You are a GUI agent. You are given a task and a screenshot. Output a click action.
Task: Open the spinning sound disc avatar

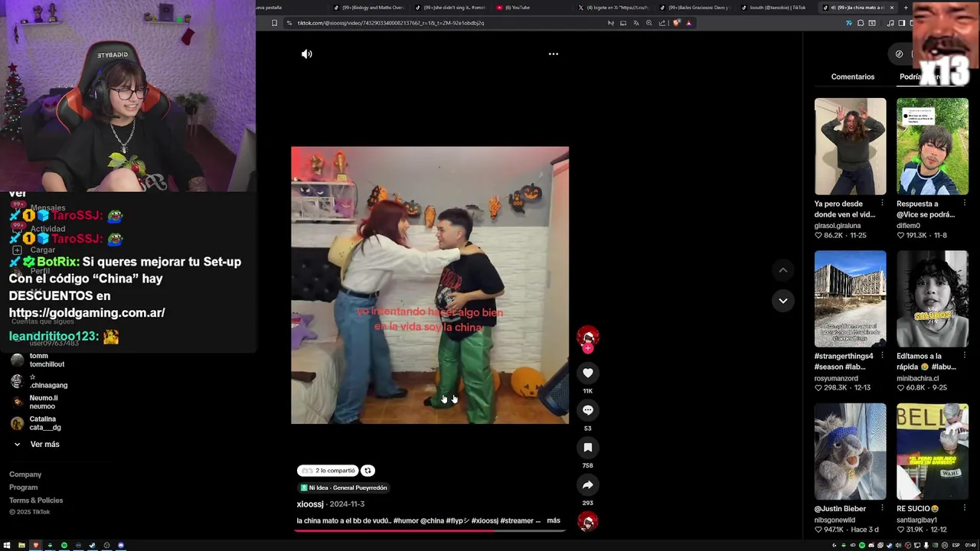[588, 522]
